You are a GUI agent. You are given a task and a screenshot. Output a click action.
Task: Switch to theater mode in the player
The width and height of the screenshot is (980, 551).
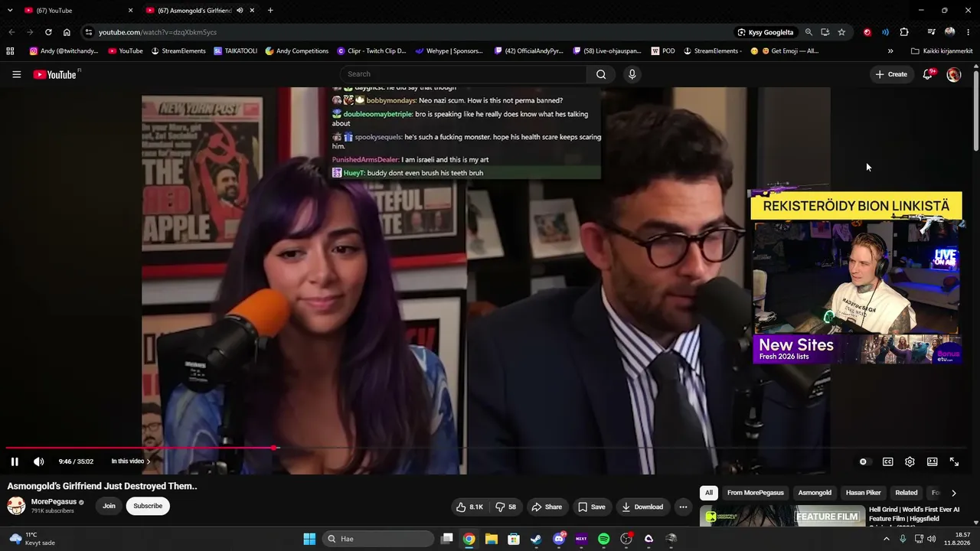coord(933,461)
